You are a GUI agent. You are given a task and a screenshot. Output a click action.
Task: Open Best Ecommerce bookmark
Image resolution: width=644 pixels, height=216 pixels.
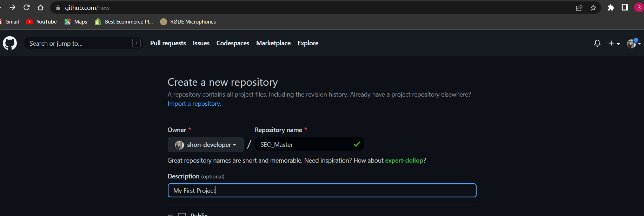pyautogui.click(x=124, y=22)
